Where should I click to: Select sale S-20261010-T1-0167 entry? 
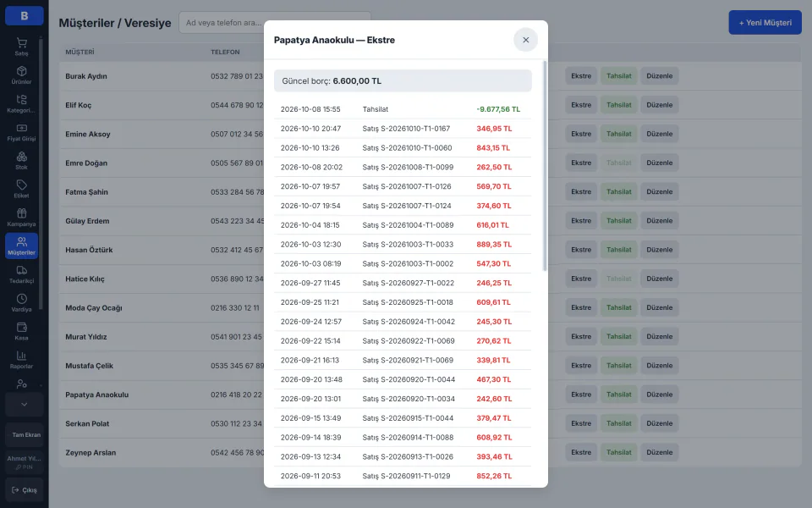[403, 129]
